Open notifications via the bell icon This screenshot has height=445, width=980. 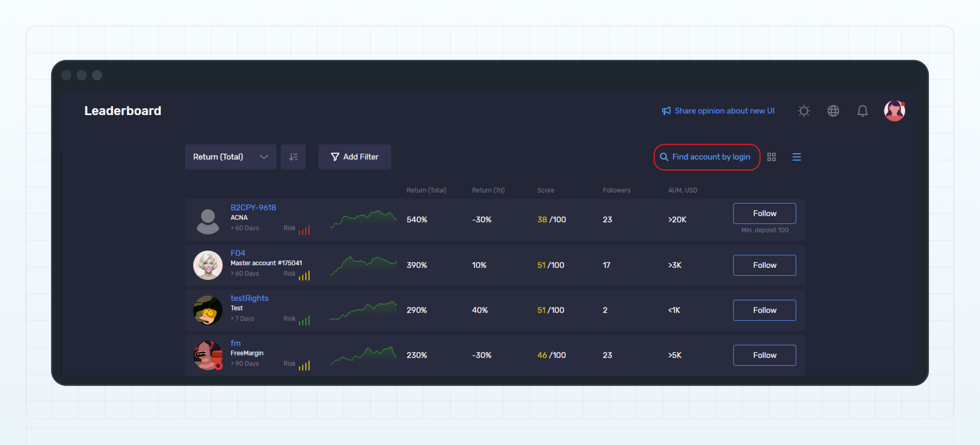click(x=863, y=111)
